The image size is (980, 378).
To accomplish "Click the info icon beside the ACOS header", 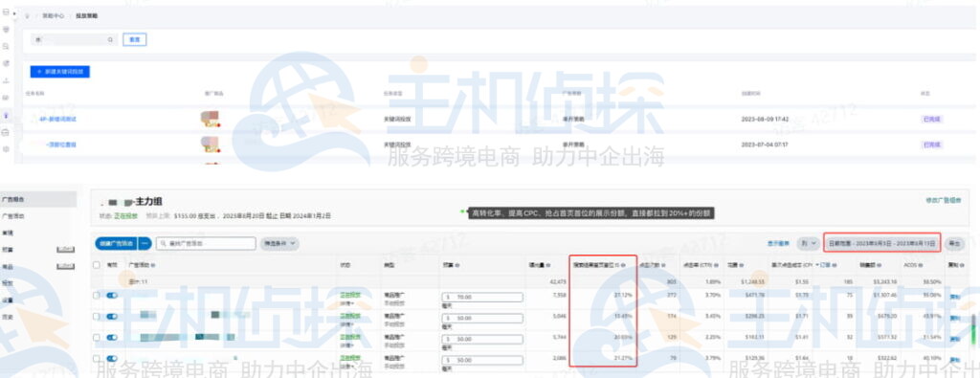I will (x=920, y=265).
